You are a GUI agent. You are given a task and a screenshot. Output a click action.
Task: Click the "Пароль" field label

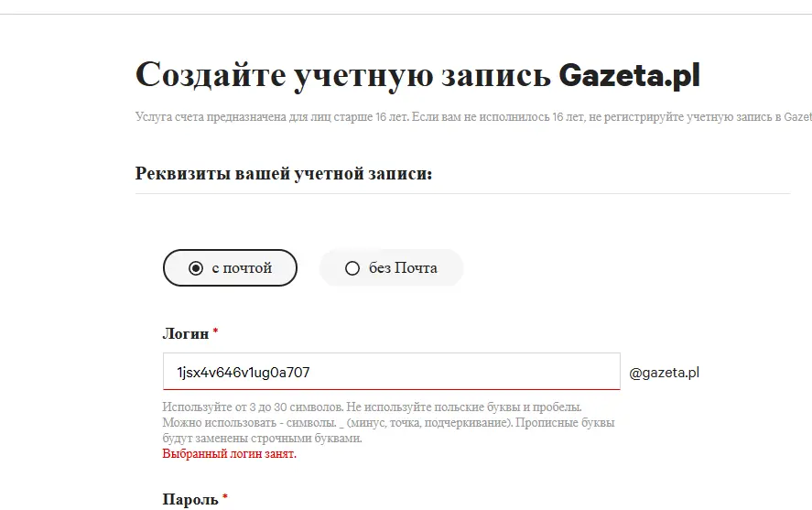click(190, 499)
